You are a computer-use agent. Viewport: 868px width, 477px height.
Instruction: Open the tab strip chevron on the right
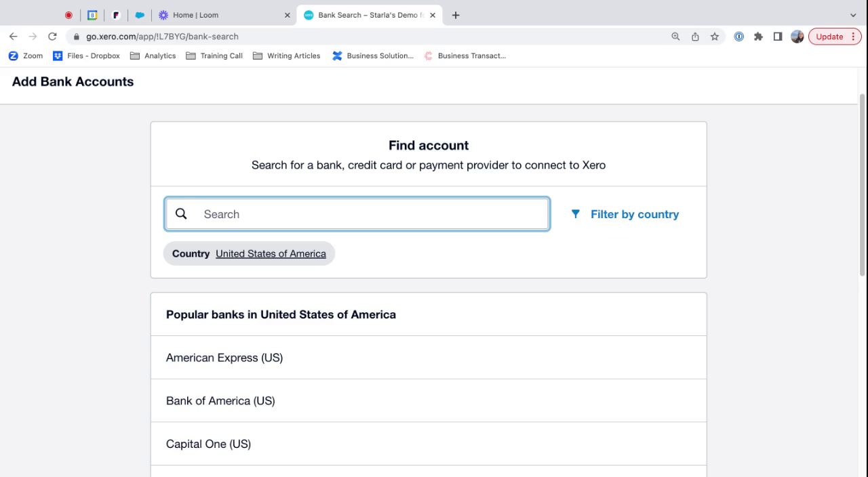tap(852, 14)
